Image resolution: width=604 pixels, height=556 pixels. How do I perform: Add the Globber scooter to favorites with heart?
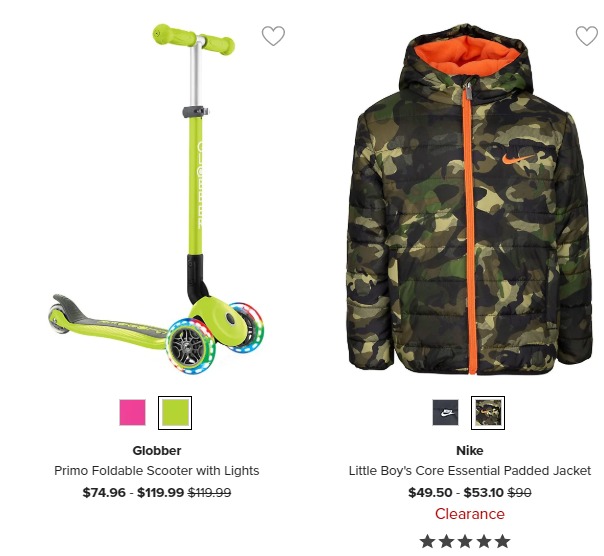coord(273,36)
